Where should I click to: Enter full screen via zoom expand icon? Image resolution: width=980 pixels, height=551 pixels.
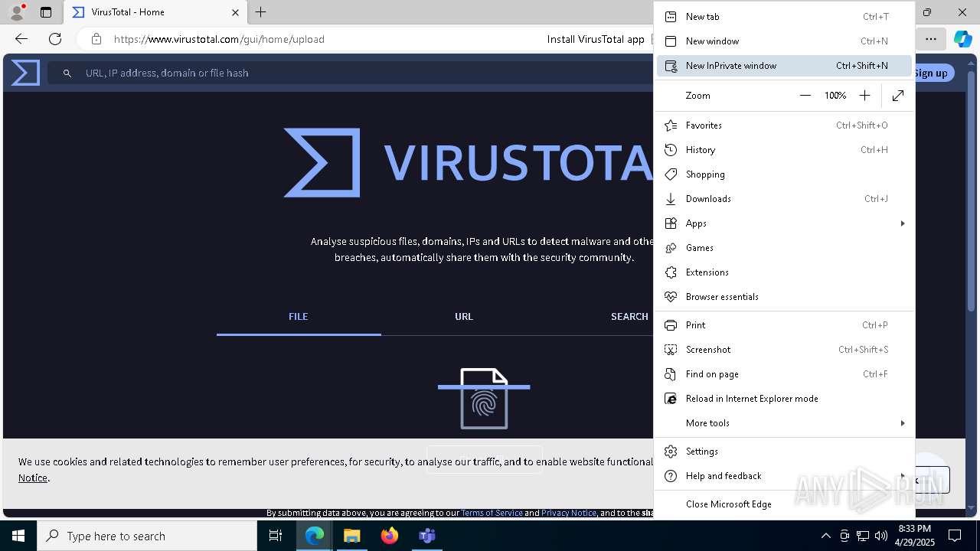point(898,96)
